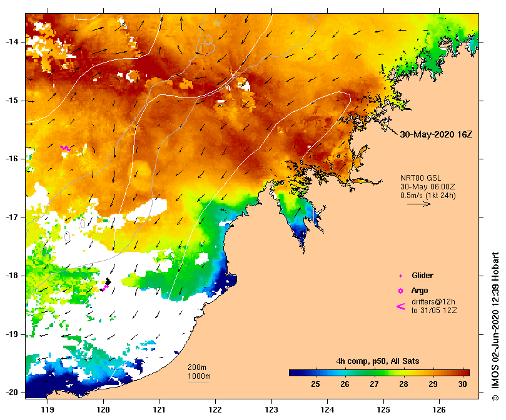Click the colorbar value label '25'

[x=316, y=384]
